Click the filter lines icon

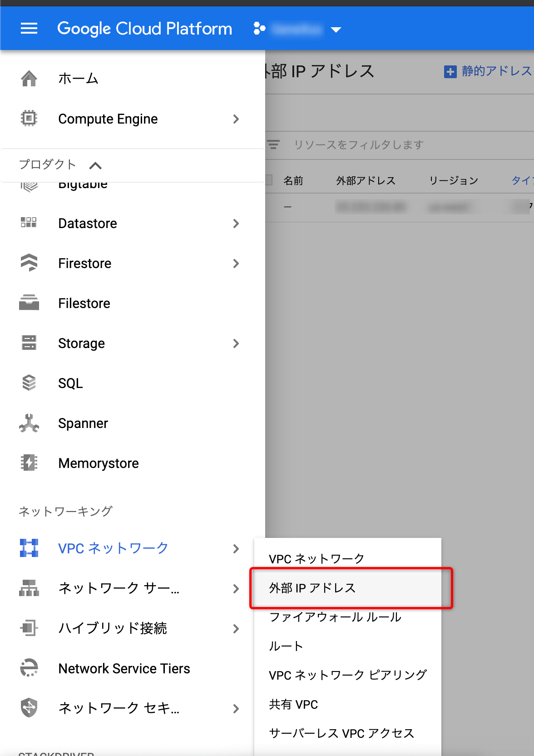273,145
